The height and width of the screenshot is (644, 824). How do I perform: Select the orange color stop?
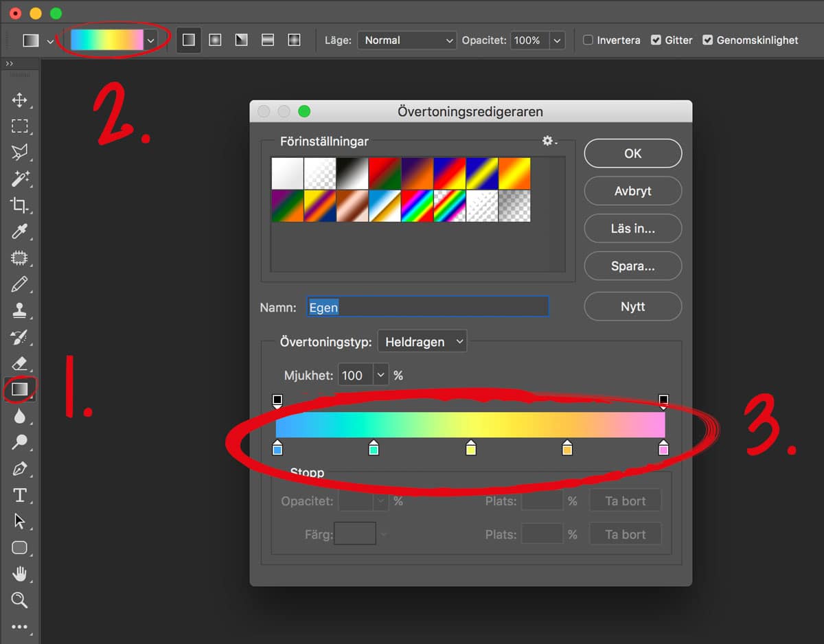[x=567, y=448]
